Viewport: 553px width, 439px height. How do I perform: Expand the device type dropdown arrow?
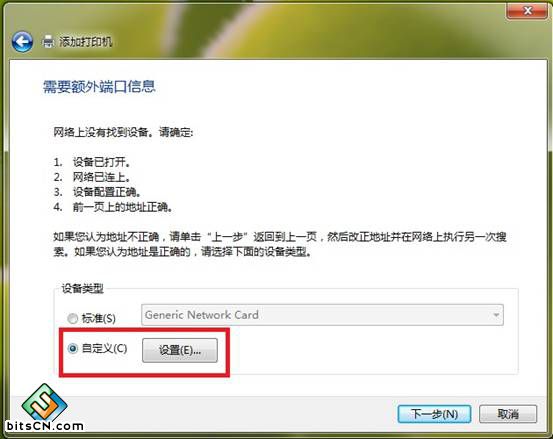496,315
